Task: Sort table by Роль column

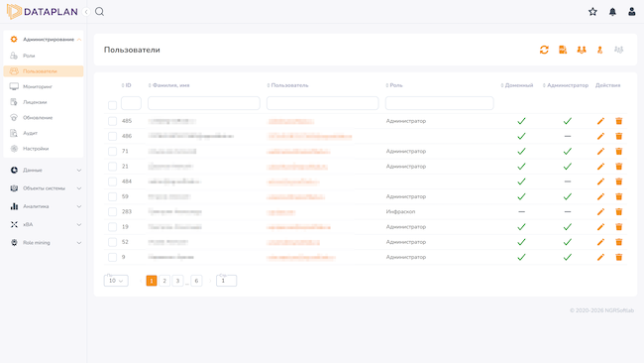Action: pos(394,85)
